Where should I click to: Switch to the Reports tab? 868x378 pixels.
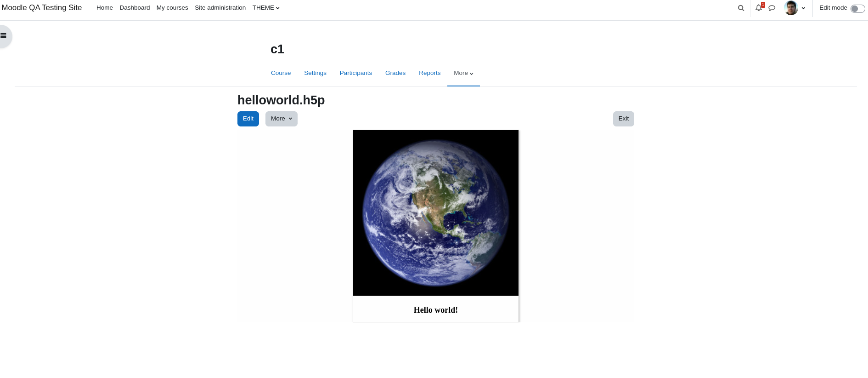(429, 73)
